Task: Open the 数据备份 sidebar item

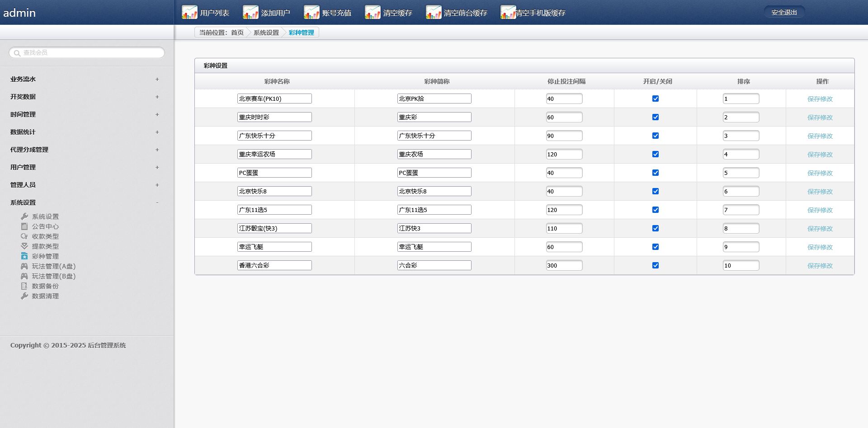Action: [x=45, y=286]
